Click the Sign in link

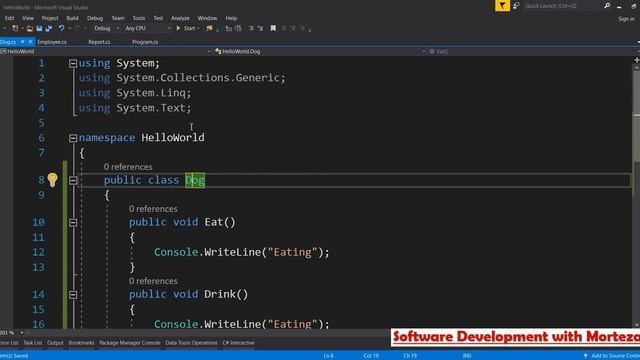(x=626, y=19)
